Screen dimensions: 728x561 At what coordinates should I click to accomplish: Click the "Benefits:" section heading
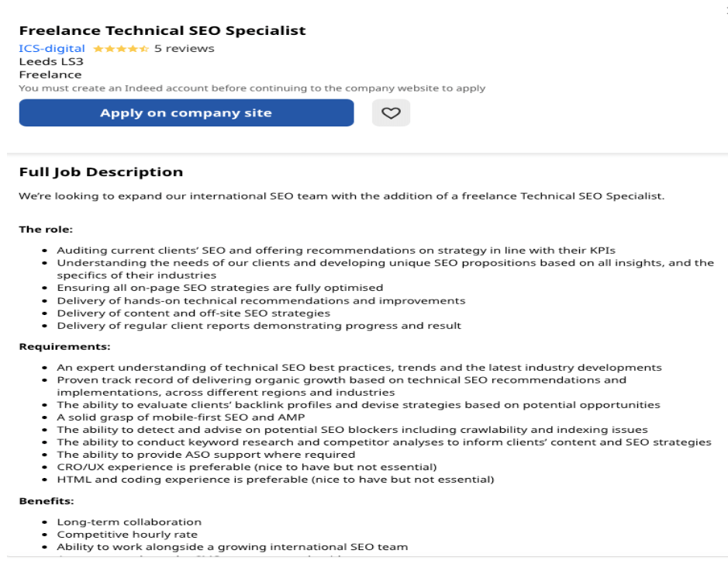point(46,501)
